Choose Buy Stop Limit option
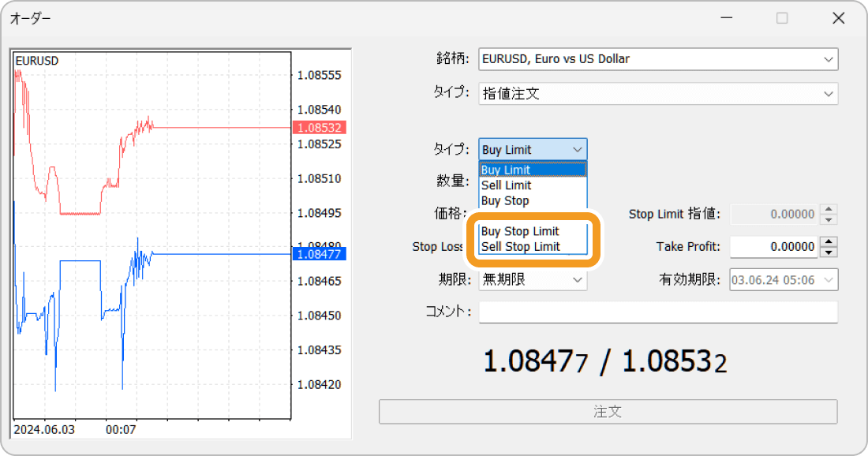Viewport: 868px width, 456px height. (x=533, y=231)
